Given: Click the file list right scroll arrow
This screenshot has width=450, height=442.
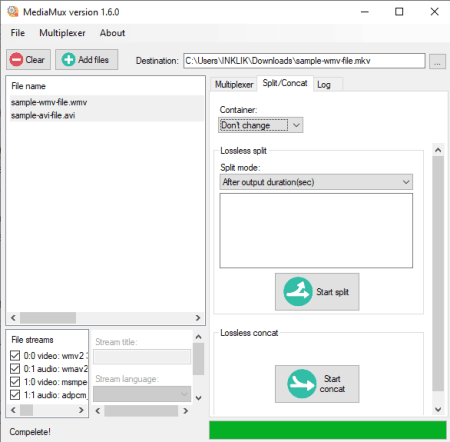Looking at the screenshot, I should tap(198, 318).
